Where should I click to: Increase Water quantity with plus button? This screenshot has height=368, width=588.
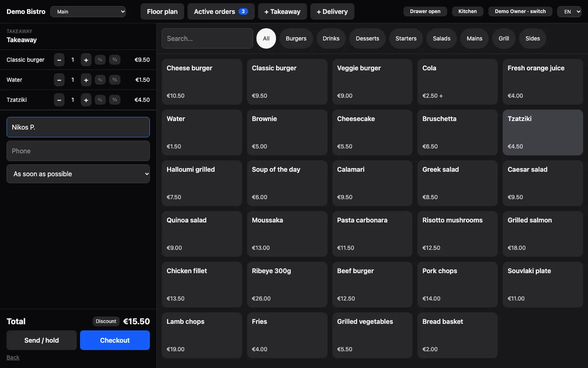click(x=86, y=80)
